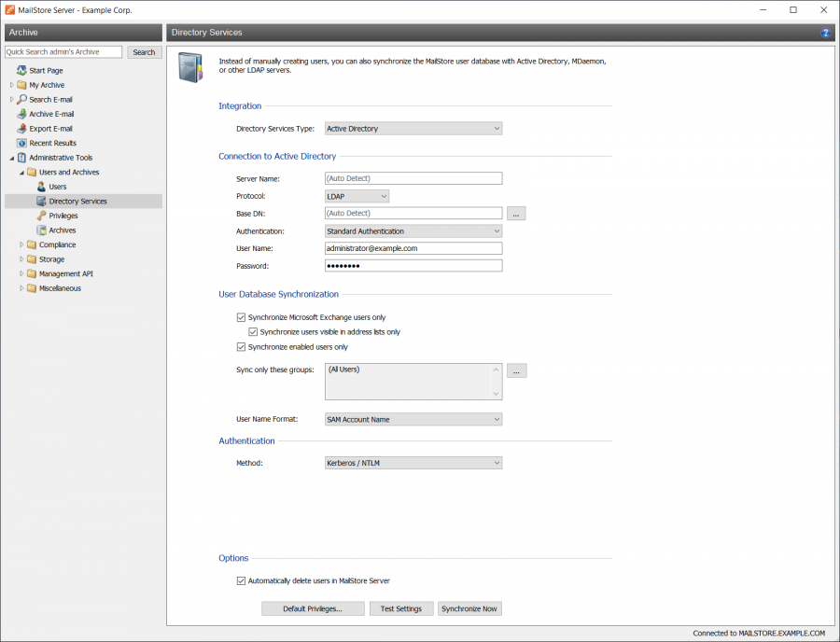Open the Directory Services Type dropdown
This screenshot has width=840, height=642.
tap(413, 128)
